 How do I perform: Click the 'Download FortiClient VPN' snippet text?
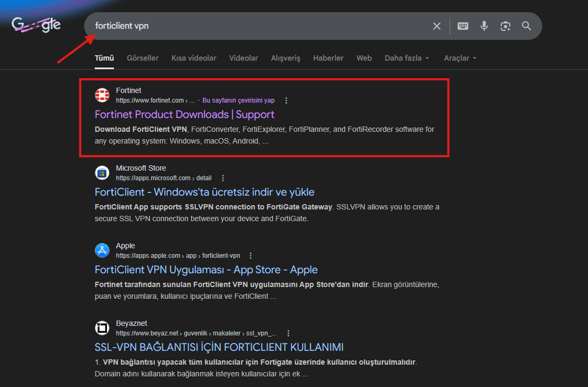140,129
